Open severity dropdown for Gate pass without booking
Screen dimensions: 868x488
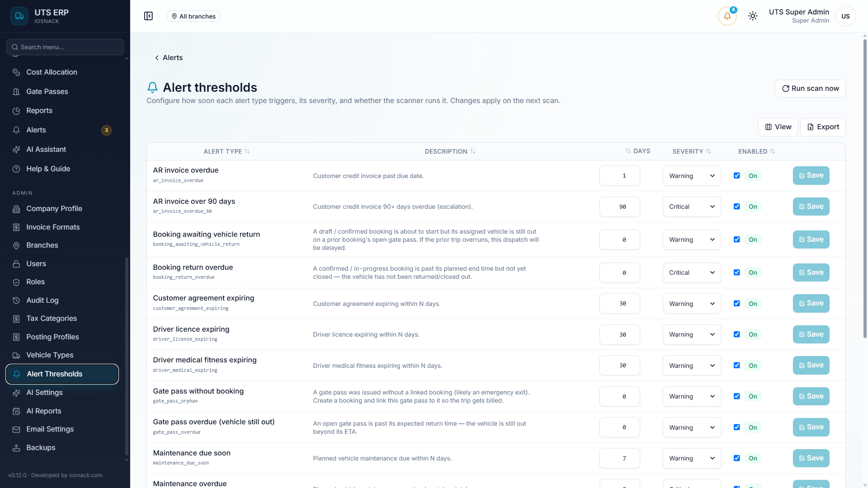[692, 396]
